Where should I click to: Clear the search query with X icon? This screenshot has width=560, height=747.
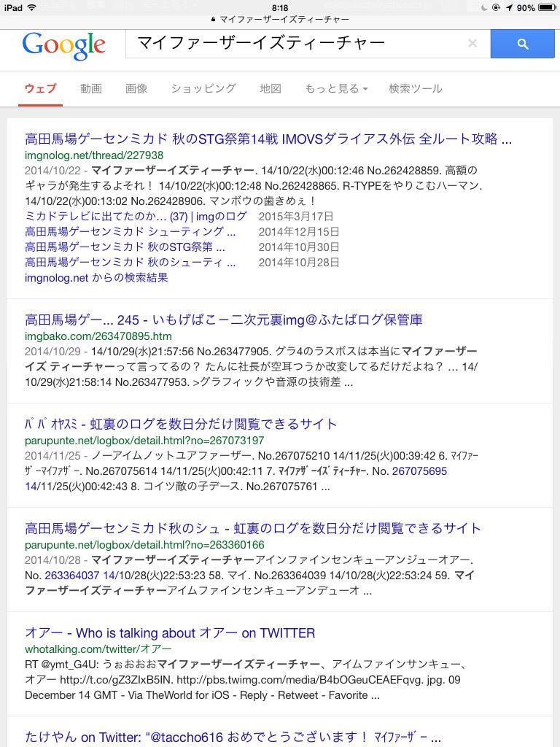(x=472, y=43)
